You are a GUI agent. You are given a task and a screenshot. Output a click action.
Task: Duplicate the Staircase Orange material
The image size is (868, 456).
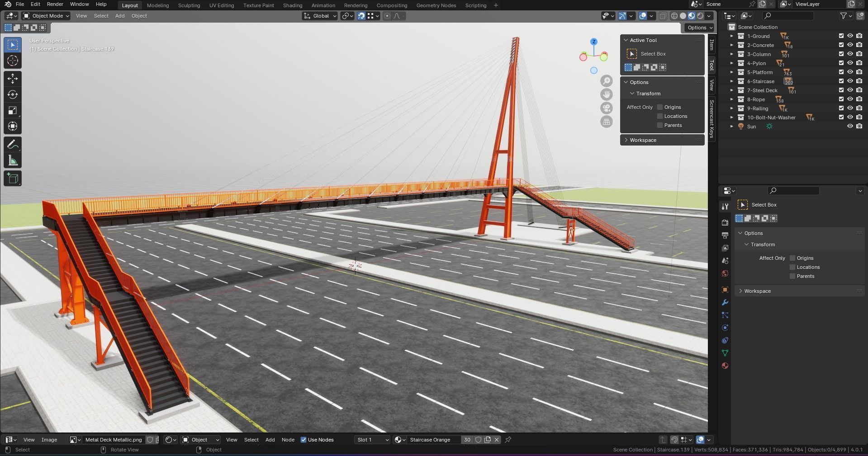(x=488, y=440)
